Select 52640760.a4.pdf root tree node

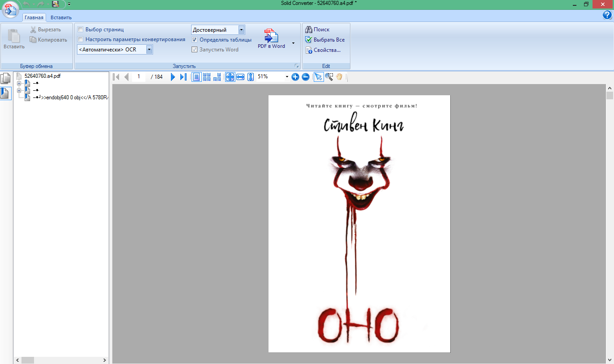[x=43, y=76]
